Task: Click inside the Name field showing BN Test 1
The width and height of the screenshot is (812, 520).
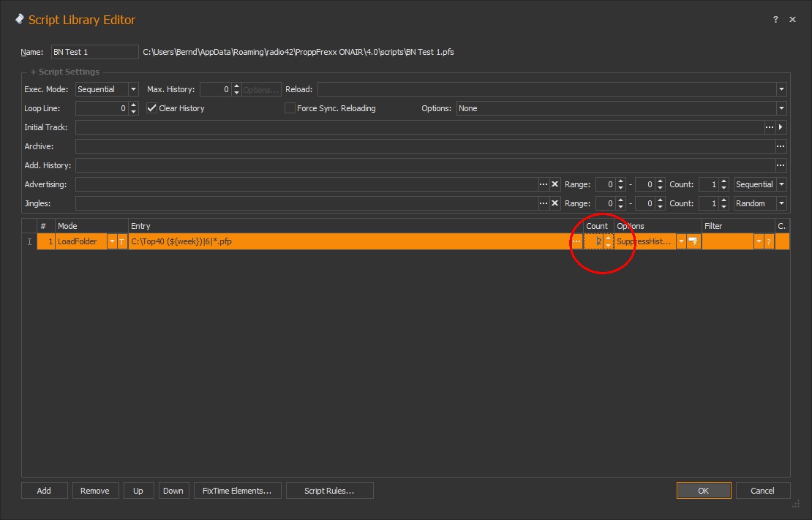Action: click(x=94, y=52)
